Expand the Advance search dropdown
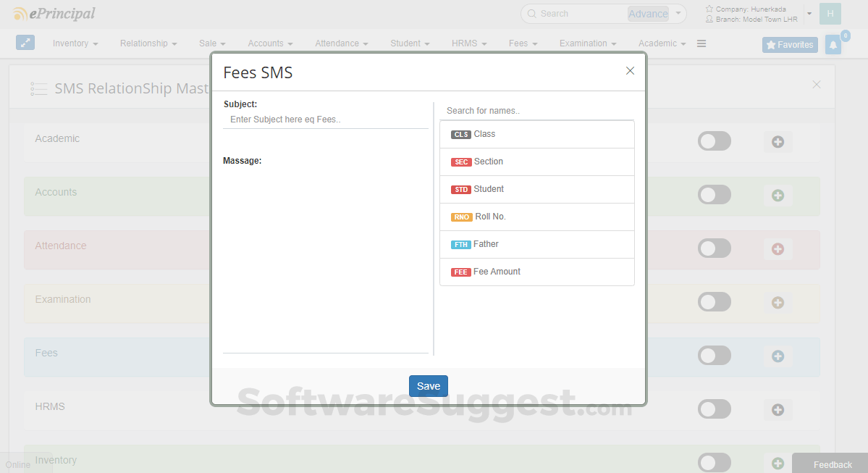 pos(676,13)
